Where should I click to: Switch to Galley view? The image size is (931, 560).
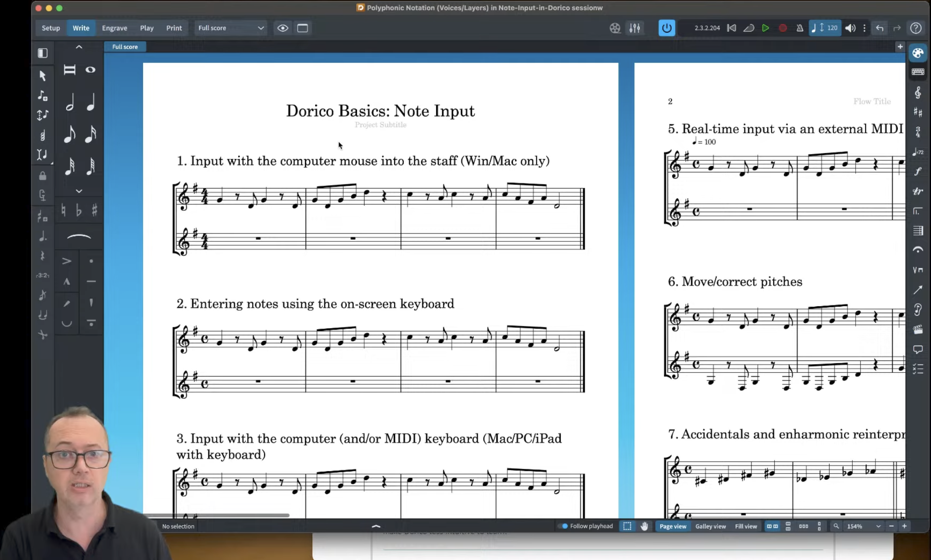click(710, 526)
